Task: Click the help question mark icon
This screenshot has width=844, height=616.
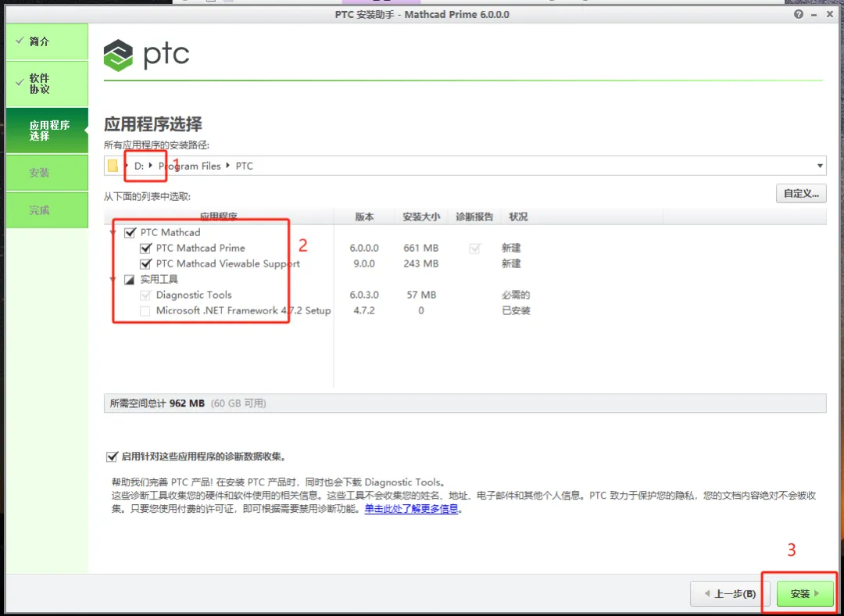Action: (798, 15)
